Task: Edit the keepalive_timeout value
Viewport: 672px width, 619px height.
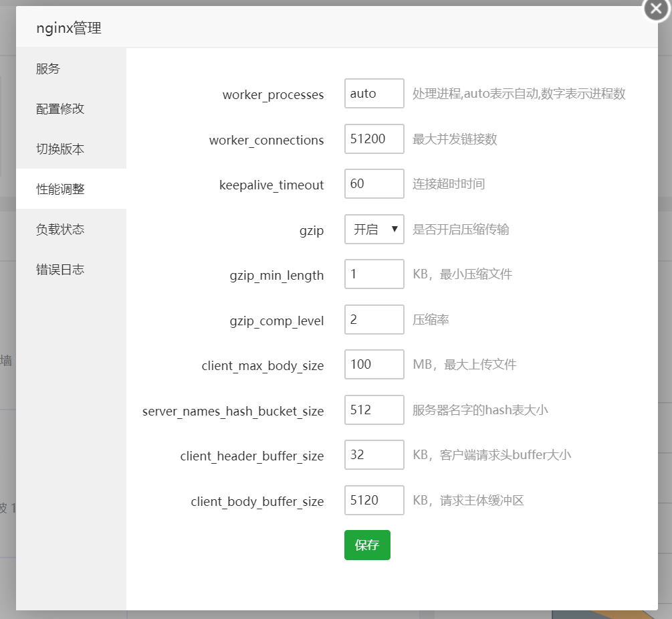Action: 374,184
